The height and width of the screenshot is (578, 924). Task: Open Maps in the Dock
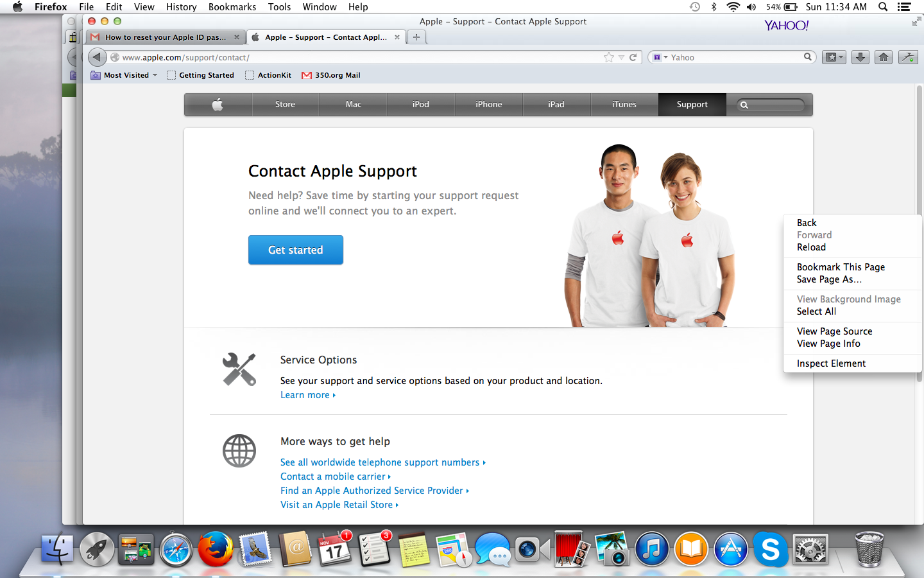pos(454,549)
